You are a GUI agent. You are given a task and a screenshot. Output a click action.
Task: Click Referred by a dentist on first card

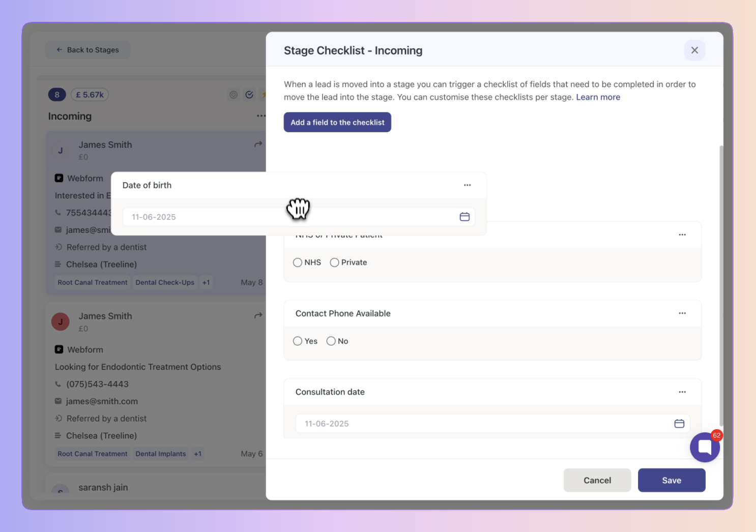pos(106,247)
